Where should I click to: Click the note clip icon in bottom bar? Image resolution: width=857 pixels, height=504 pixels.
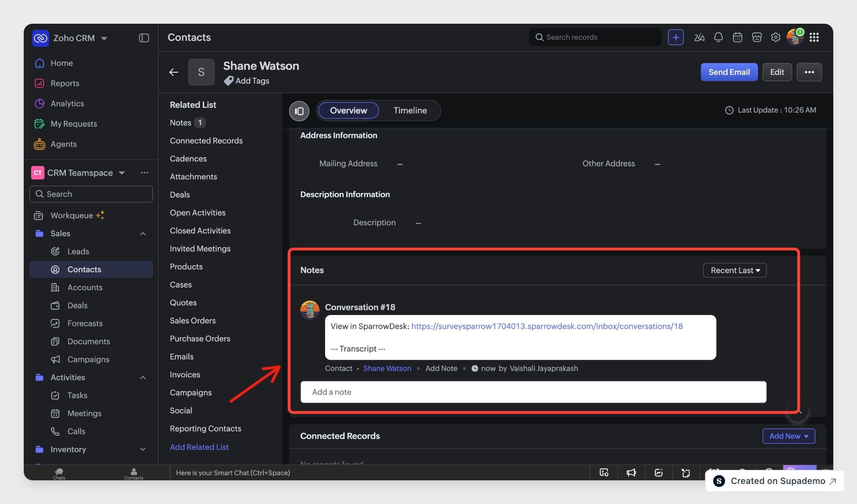[x=686, y=472]
